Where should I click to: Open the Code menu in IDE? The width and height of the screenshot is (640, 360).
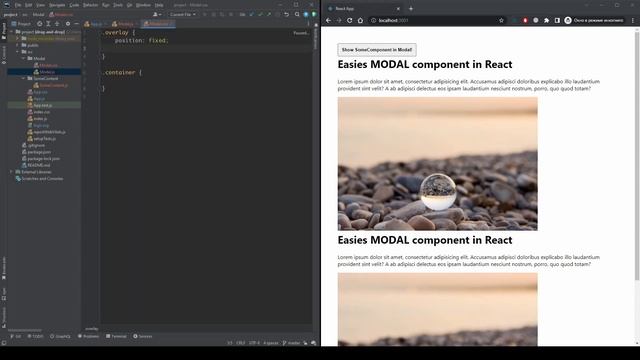pos(74,5)
